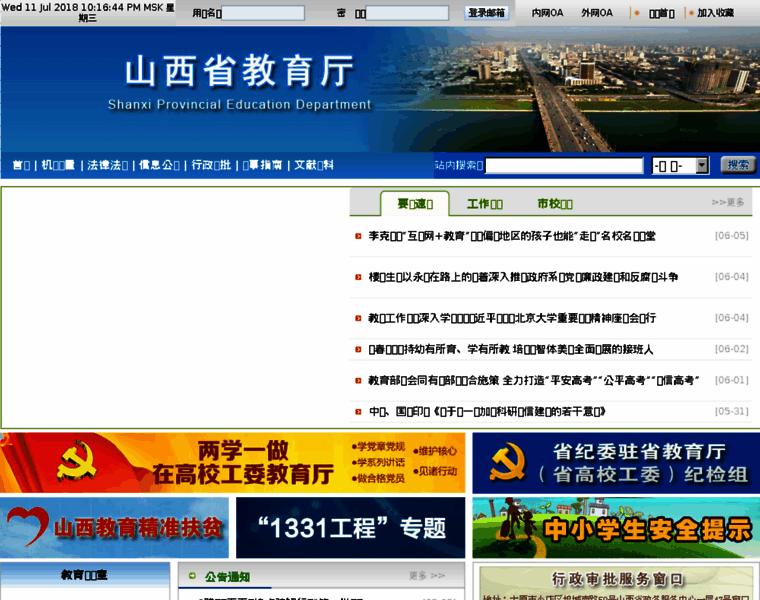The image size is (760, 600).
Task: Open the 省纪委驻省教育厅 纪检组 banner
Action: click(616, 463)
